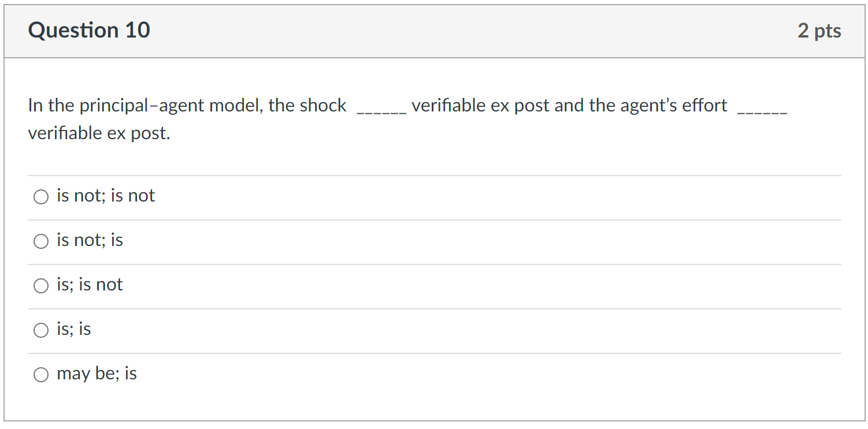Select the 'is; is' radio button
This screenshot has width=868, height=429.
[41, 330]
